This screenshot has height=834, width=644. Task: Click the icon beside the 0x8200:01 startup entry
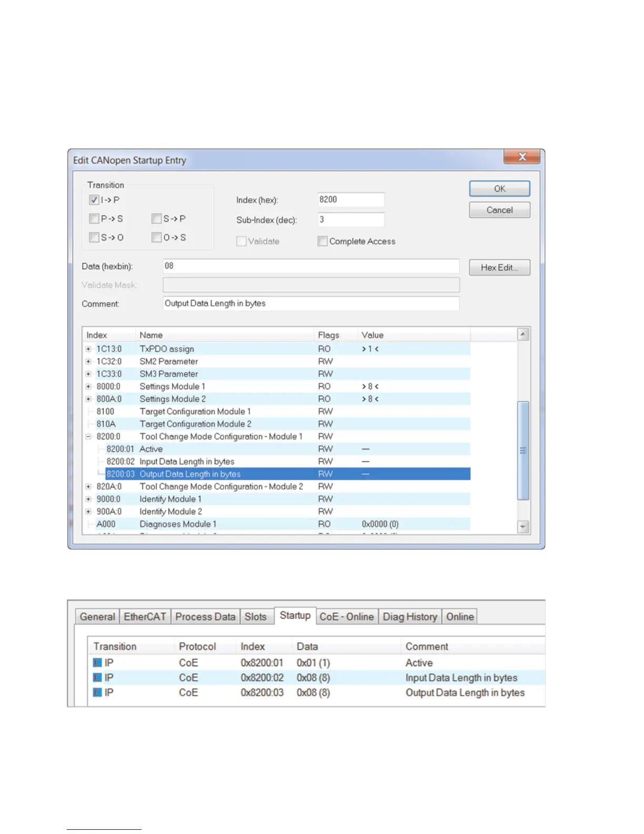(97, 662)
